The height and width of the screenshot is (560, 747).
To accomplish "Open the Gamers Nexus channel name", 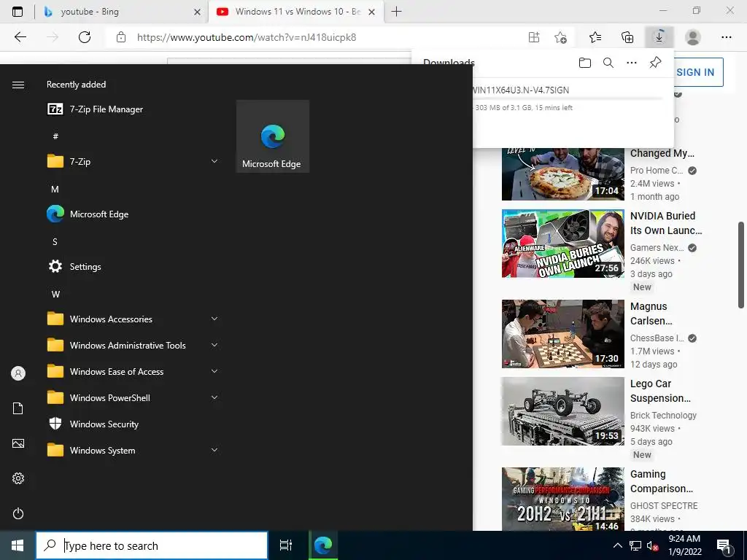I will [657, 248].
